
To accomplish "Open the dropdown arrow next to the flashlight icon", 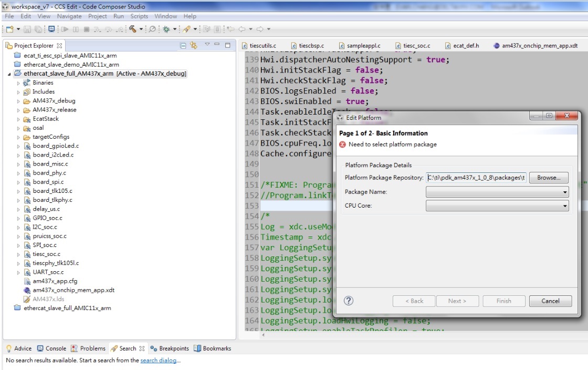I will (x=195, y=29).
